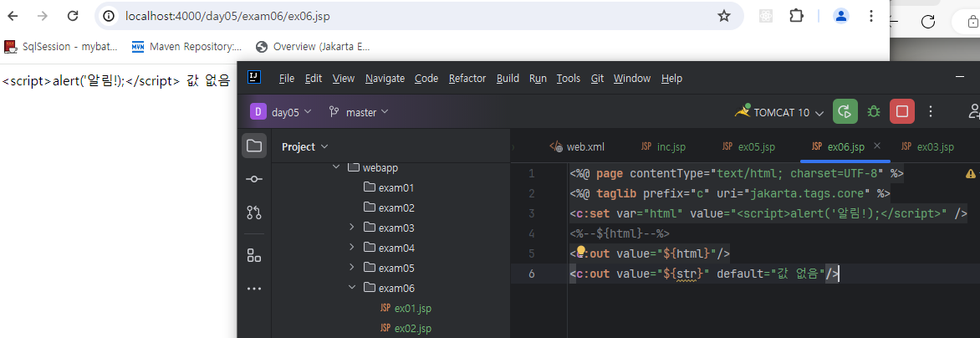Expand the exam04 folder
The width and height of the screenshot is (980, 338).
coord(352,248)
